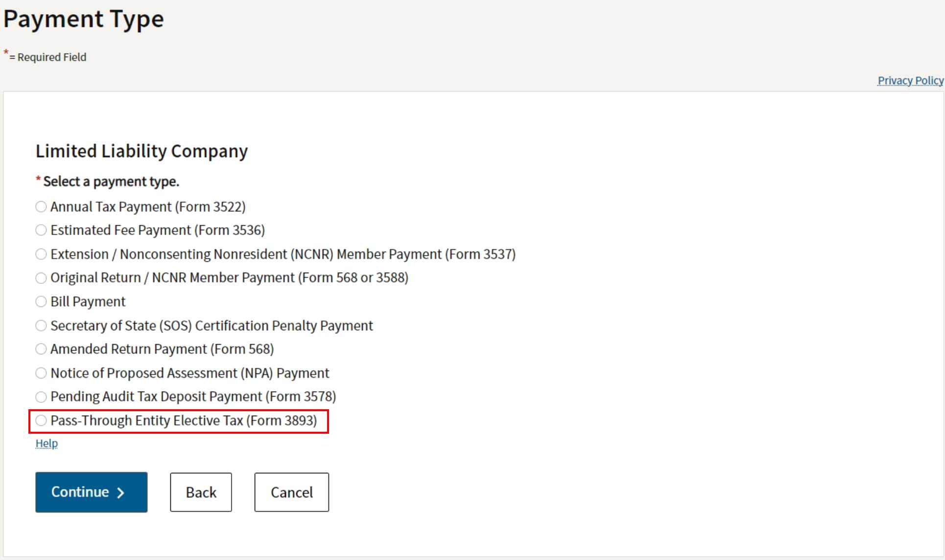945x560 pixels.
Task: Click the Estimated Fee Payment label text
Action: (158, 230)
